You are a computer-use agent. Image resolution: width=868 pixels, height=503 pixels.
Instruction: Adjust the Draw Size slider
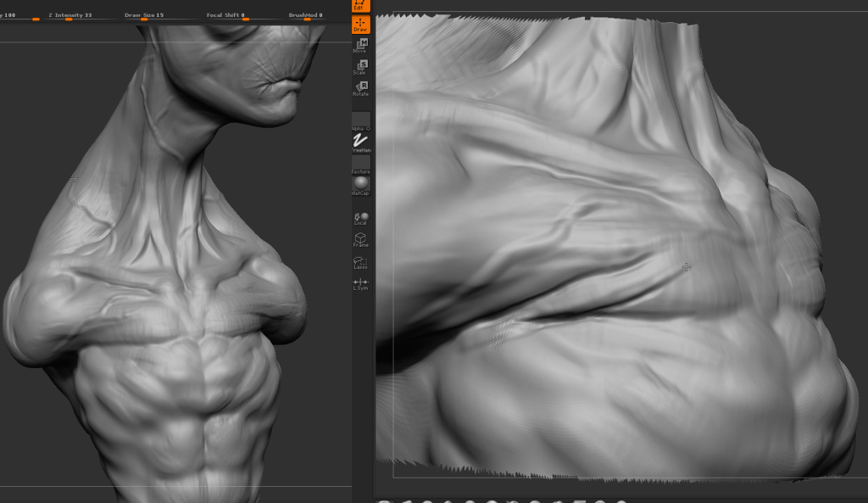[161, 16]
